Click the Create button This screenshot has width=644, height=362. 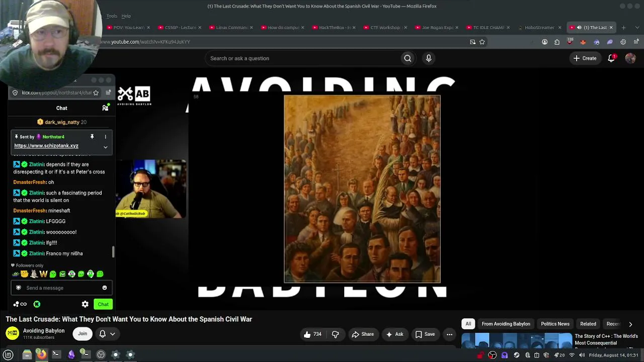585,58
